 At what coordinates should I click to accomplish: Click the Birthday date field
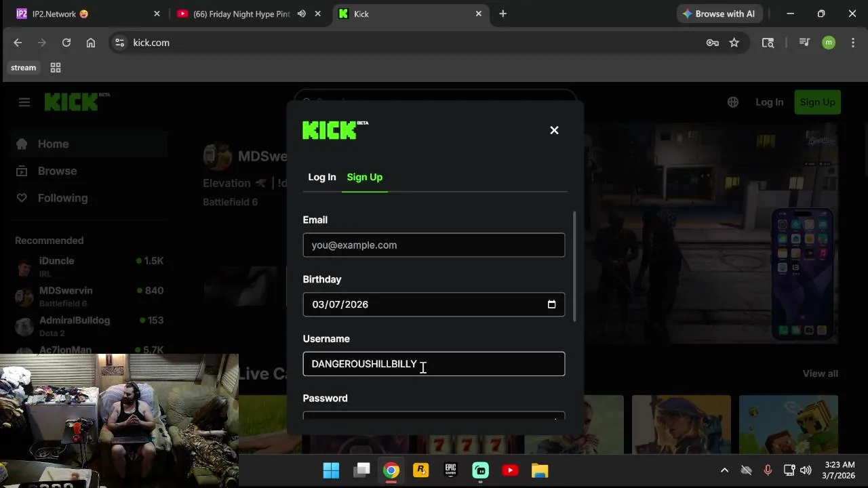click(x=434, y=304)
